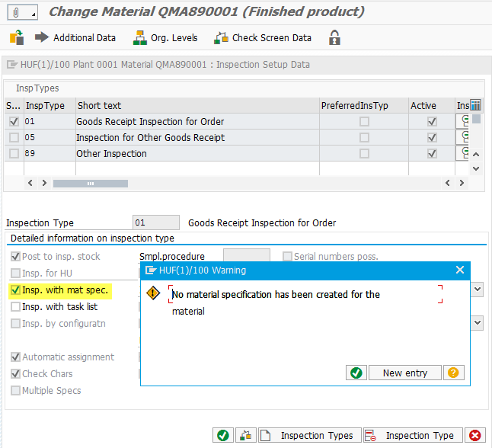Enable Insp. with task list
The width and height of the screenshot is (492, 448).
(15, 307)
